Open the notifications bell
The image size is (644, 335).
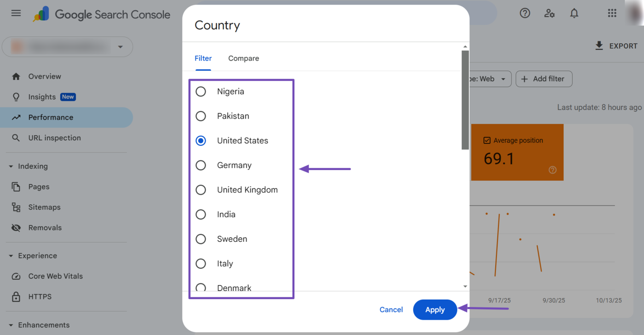(574, 13)
